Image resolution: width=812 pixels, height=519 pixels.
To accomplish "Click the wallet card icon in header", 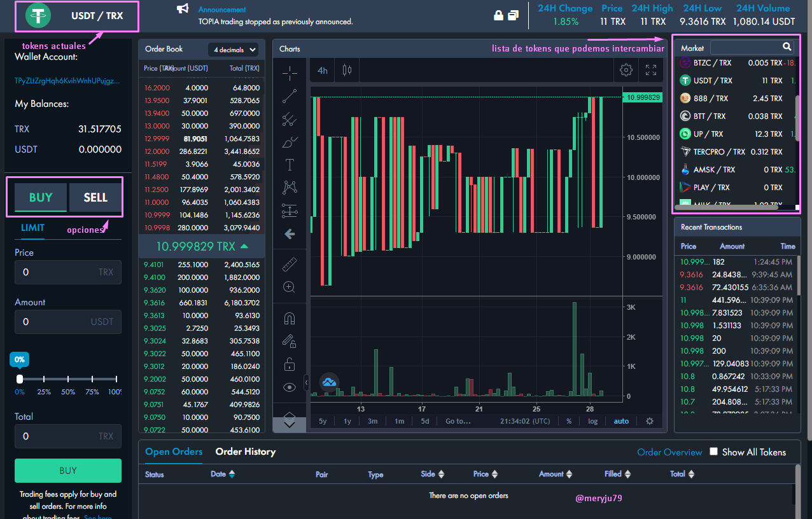I will 513,15.
